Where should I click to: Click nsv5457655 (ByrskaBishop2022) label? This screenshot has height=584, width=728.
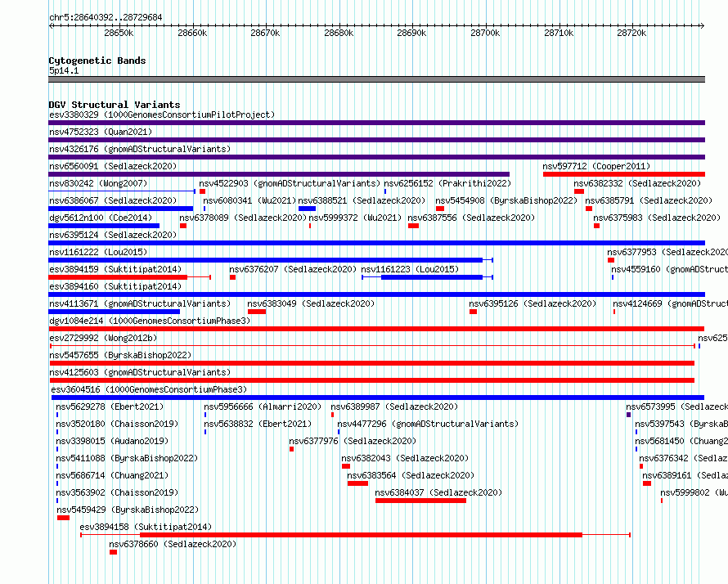tap(120, 355)
